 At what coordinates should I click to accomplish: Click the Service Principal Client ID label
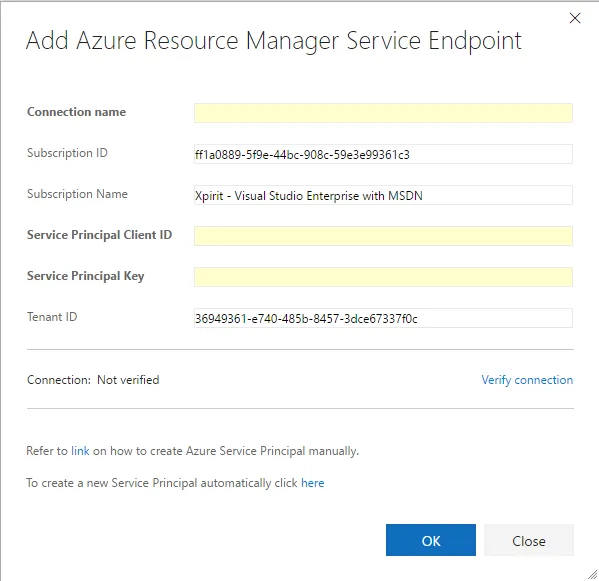[99, 235]
